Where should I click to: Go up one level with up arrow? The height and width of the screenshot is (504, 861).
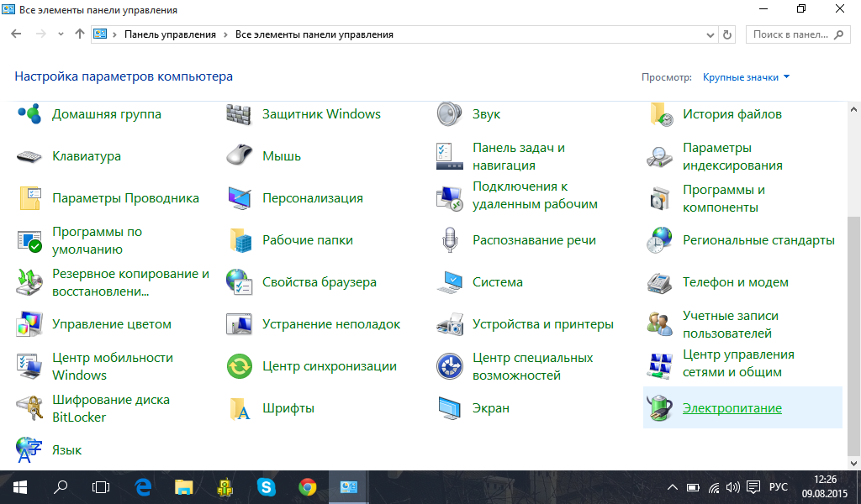(80, 34)
